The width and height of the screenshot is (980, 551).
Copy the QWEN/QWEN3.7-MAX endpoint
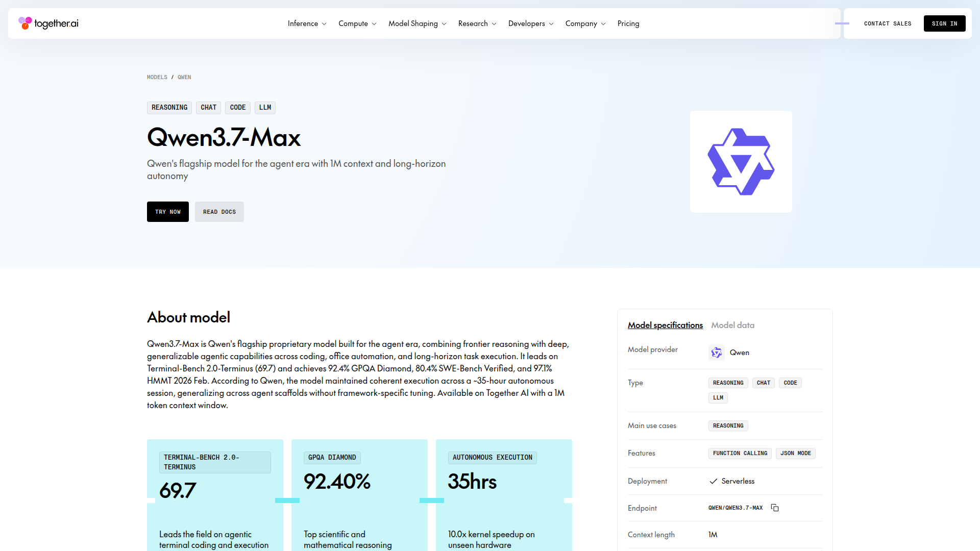775,508
